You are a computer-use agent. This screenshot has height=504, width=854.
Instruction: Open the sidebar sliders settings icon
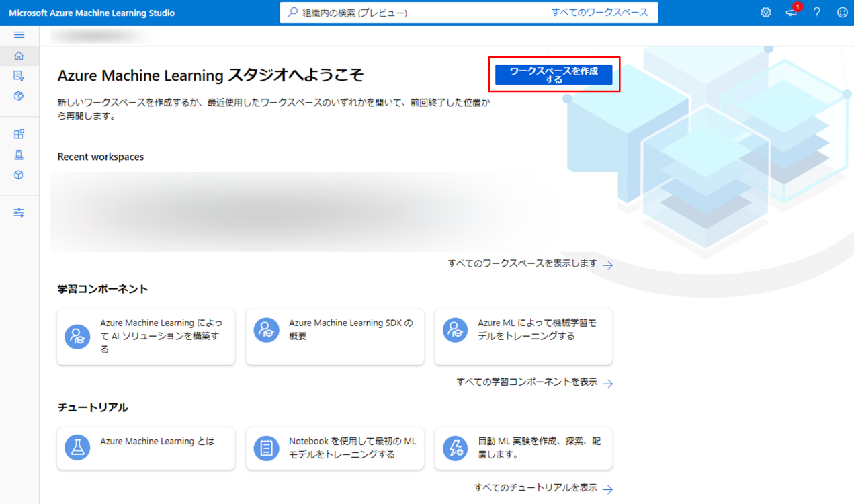19,213
